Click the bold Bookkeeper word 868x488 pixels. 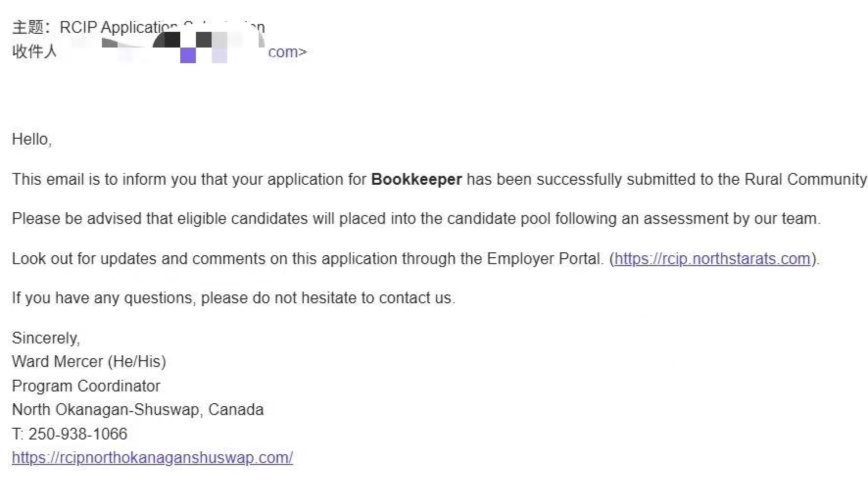pos(416,179)
